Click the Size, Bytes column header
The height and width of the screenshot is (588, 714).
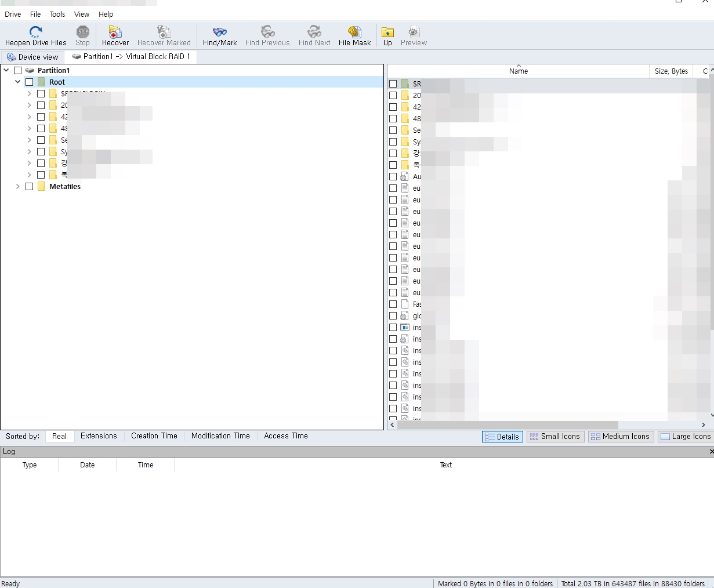671,71
